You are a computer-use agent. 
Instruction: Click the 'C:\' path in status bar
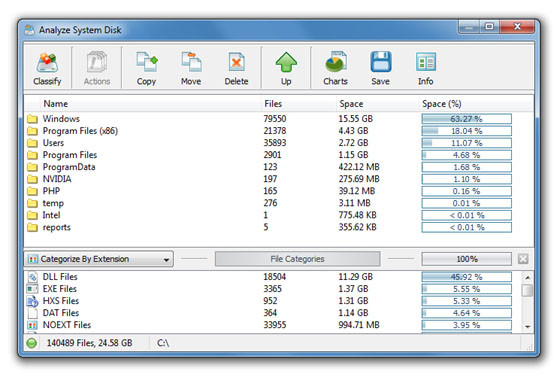163,343
